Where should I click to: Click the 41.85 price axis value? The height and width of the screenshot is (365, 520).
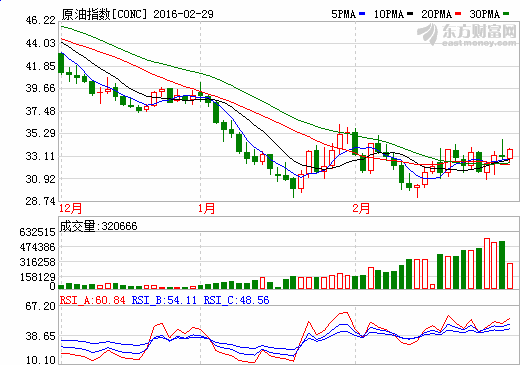point(41,66)
